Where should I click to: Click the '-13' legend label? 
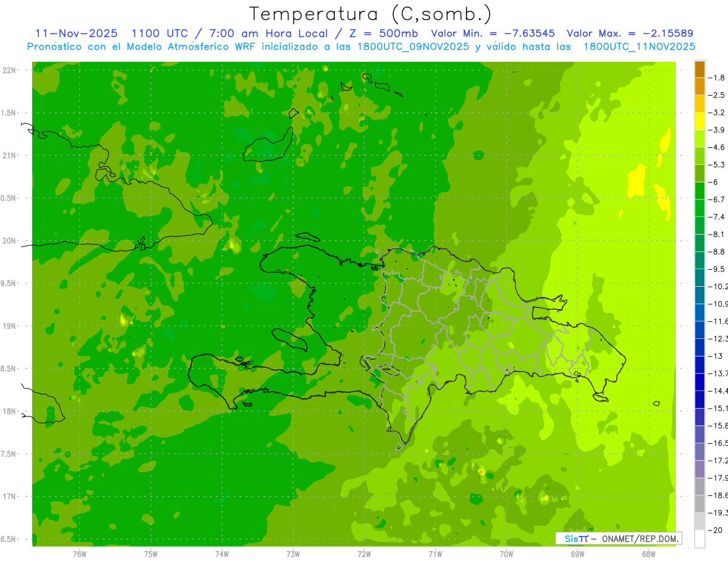716,356
